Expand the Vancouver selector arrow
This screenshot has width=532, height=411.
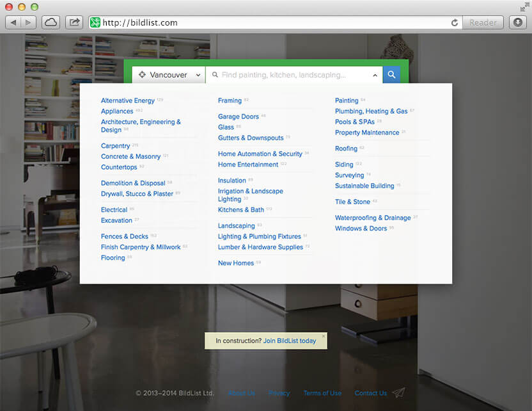pos(197,74)
